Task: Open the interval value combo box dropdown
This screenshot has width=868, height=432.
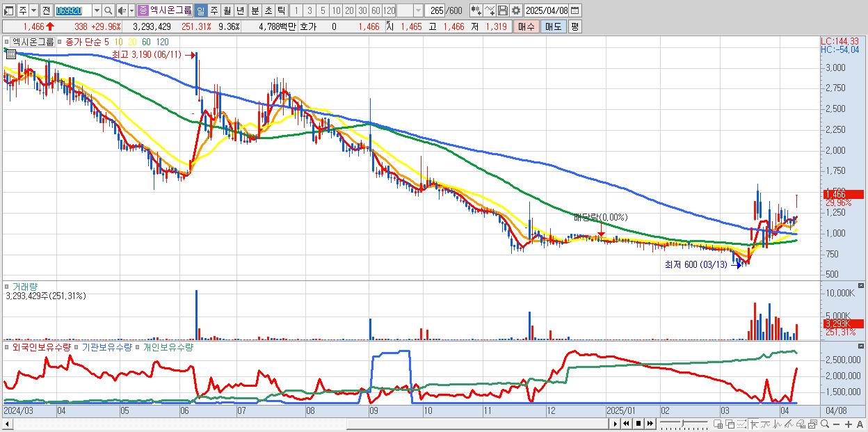Action: pos(418,10)
